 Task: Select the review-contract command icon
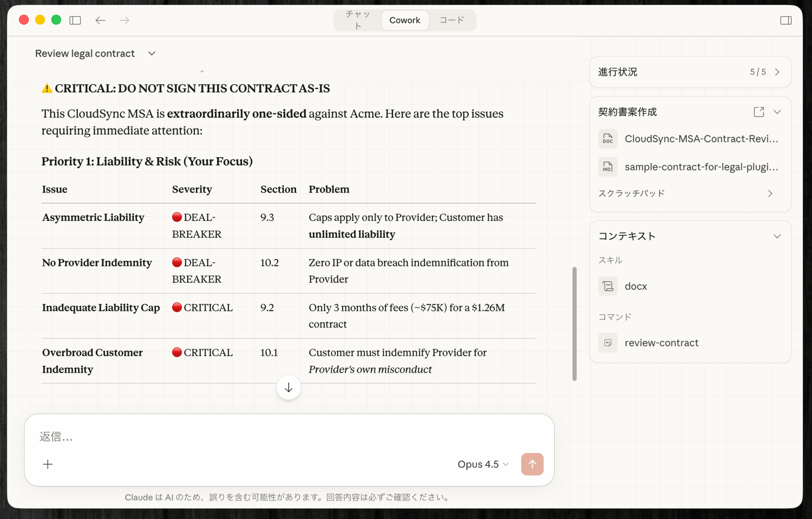click(x=608, y=343)
